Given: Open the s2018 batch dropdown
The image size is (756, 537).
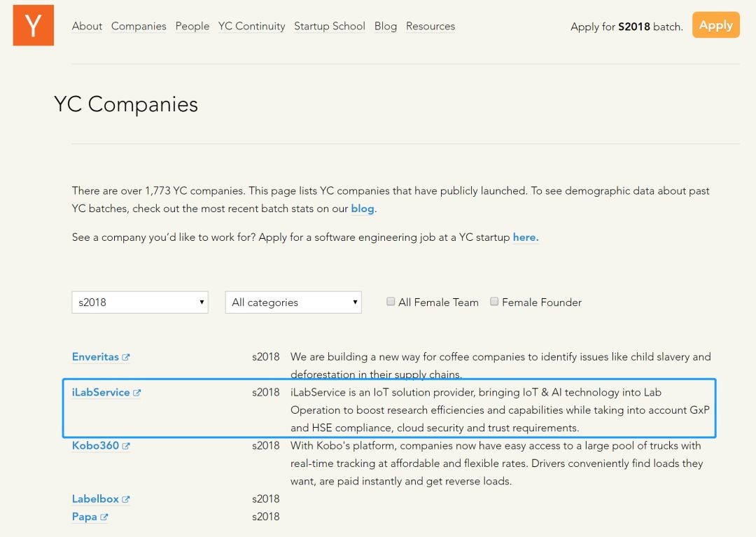Looking at the screenshot, I should (x=140, y=302).
